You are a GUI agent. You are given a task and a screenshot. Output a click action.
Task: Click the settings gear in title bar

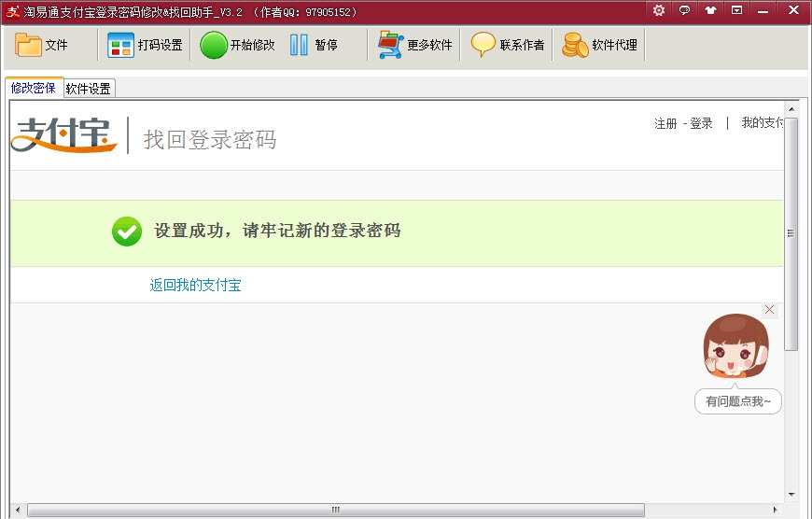pos(659,10)
